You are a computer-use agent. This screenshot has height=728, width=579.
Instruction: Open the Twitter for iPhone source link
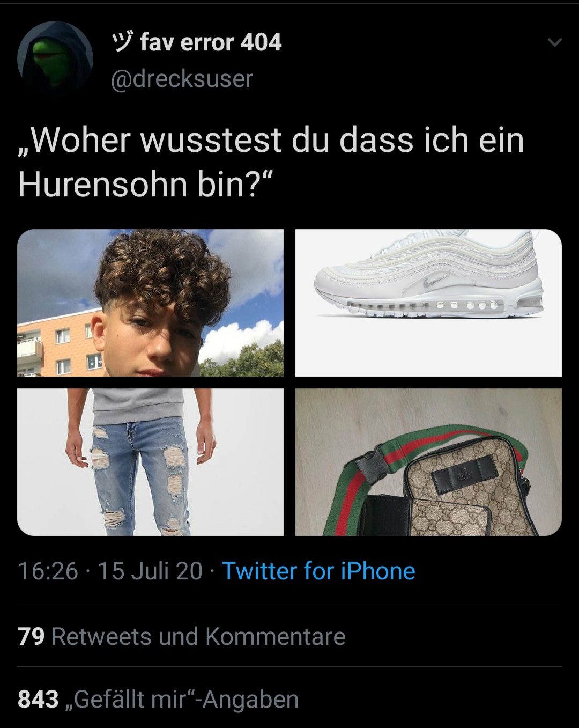click(x=318, y=571)
